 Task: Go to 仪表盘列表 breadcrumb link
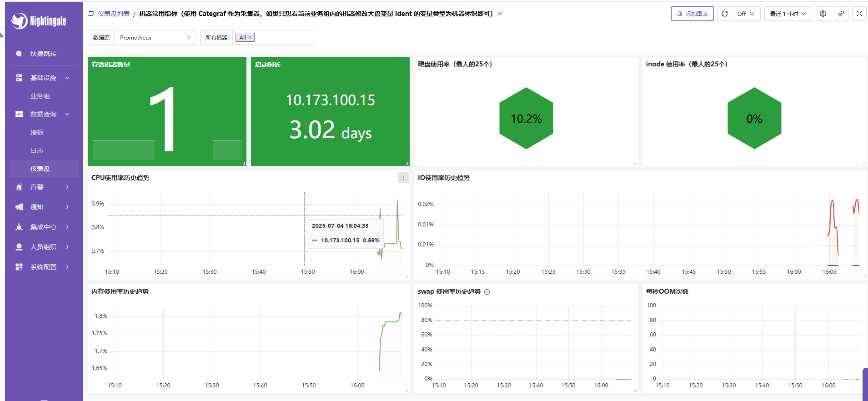[x=114, y=14]
